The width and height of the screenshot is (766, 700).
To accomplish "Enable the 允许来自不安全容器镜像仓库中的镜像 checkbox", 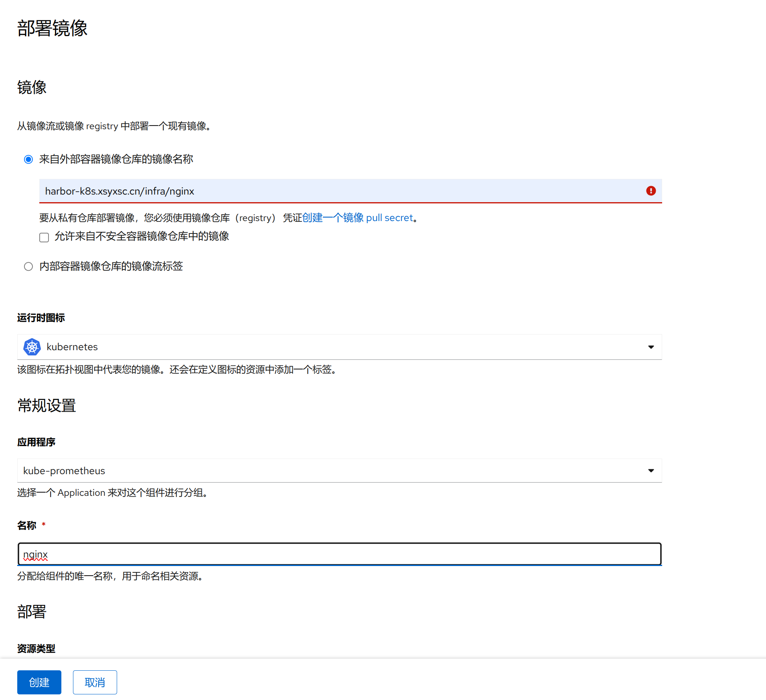I will (x=44, y=237).
